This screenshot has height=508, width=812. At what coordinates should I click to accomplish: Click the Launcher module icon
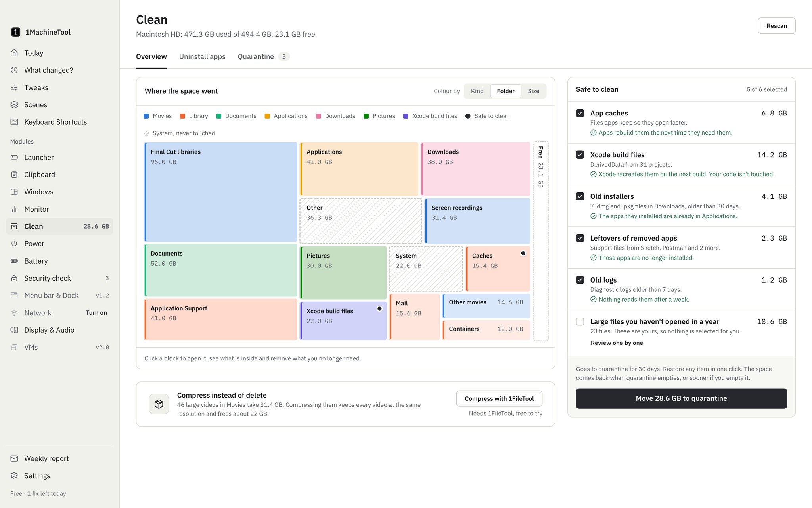click(14, 157)
